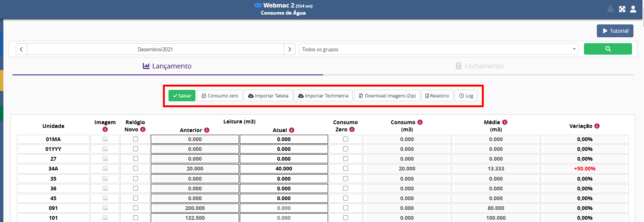This screenshot has height=222, width=644.
Task: Click the Variação info icon
Action: click(597, 126)
